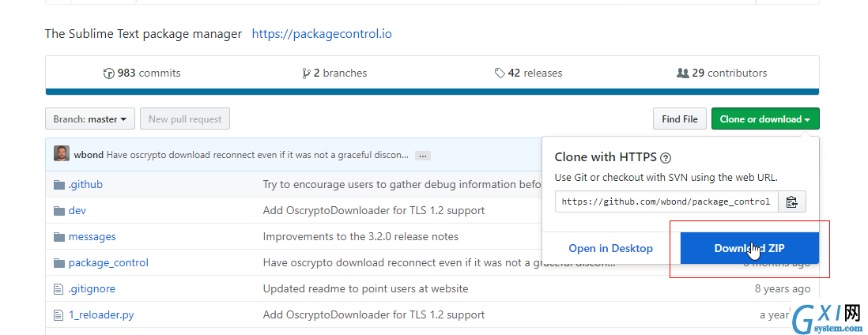Click the 1_reloader.py file icon

coord(58,315)
